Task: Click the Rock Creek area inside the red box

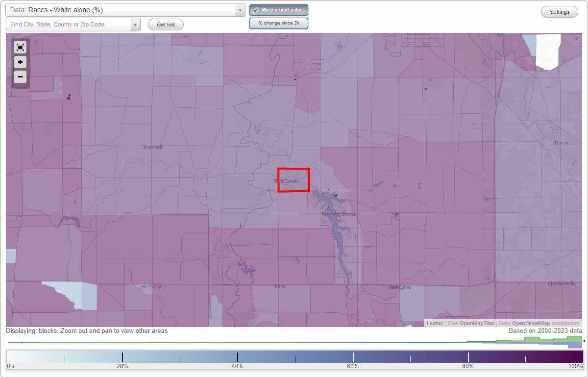Action: click(x=293, y=180)
